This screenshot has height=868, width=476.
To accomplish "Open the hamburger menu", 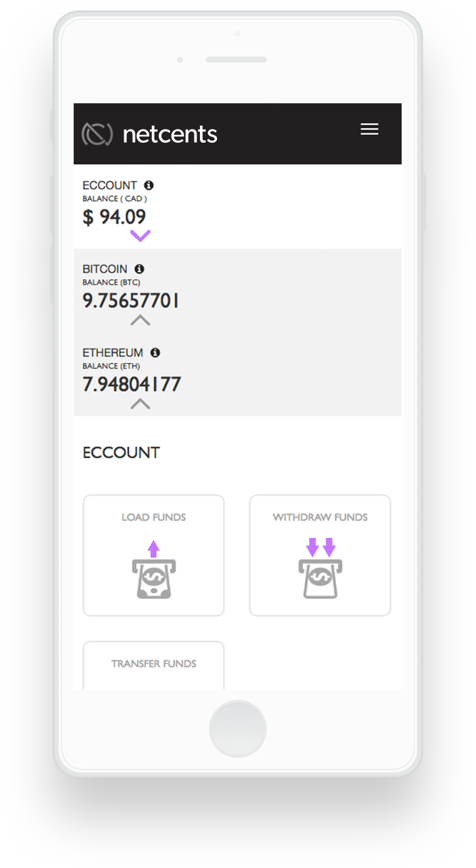I will coord(369,130).
